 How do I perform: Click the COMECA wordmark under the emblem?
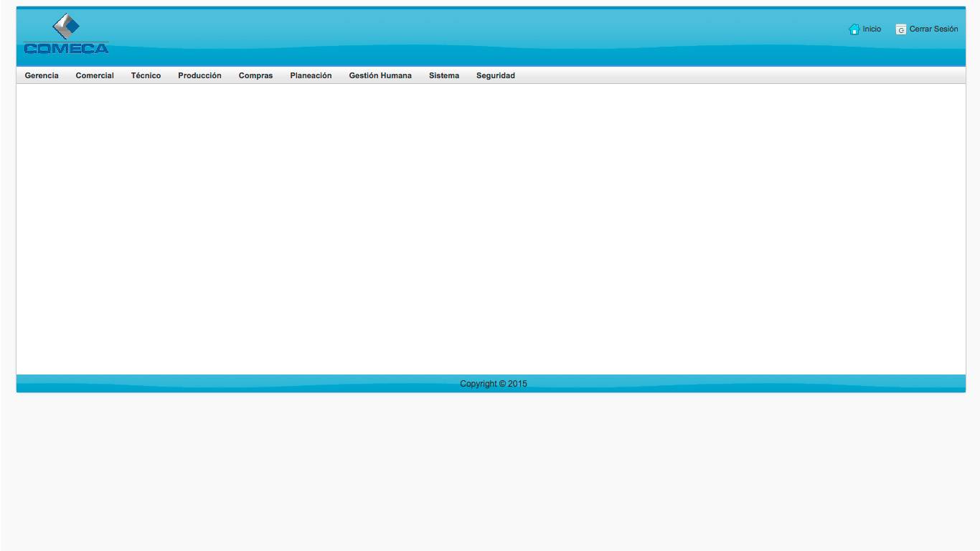click(66, 49)
